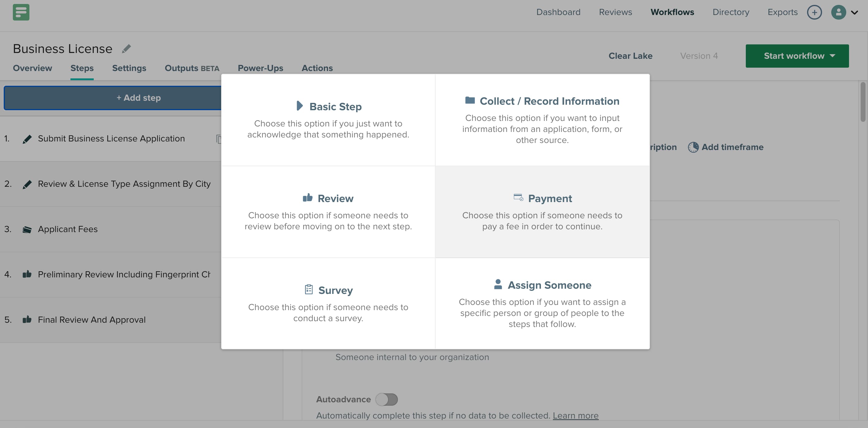Click the Review thumbs-up icon in popup
Image resolution: width=868 pixels, height=428 pixels.
tap(307, 198)
